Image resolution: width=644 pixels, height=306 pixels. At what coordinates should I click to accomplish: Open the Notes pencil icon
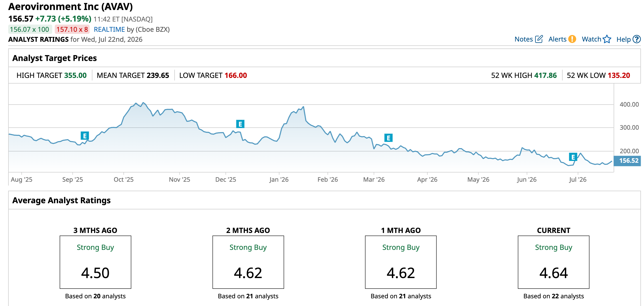539,39
